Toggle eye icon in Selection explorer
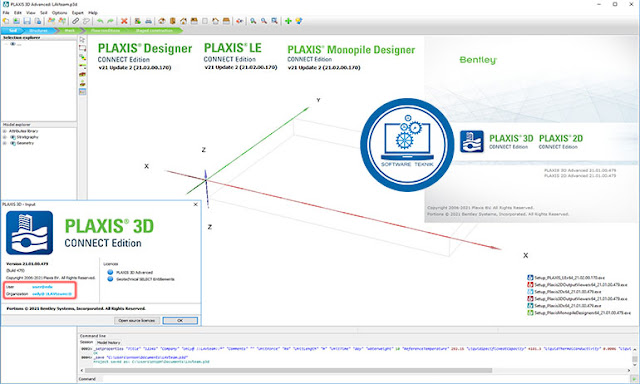 click(x=13, y=44)
